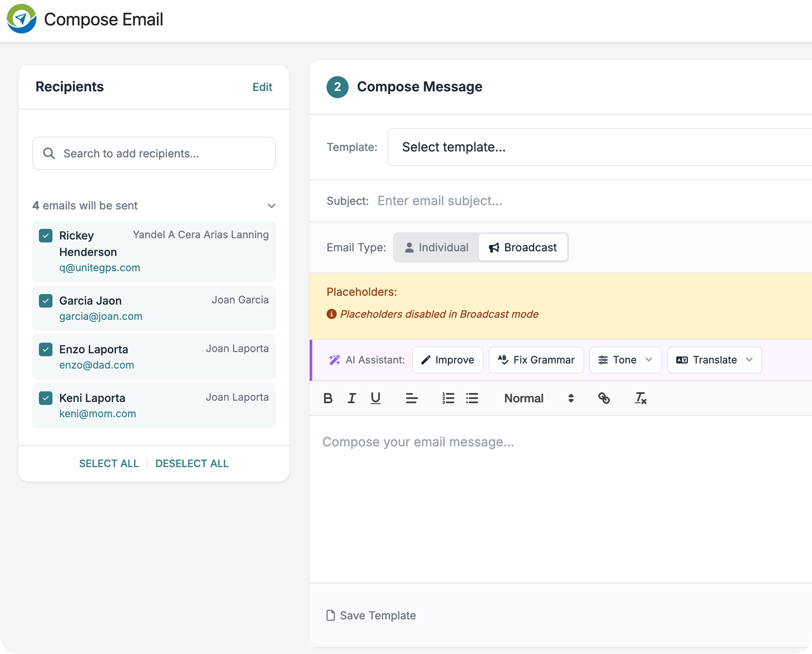Click Placeholders disabled in Broadcast mode text
The image size is (812, 654).
point(439,314)
